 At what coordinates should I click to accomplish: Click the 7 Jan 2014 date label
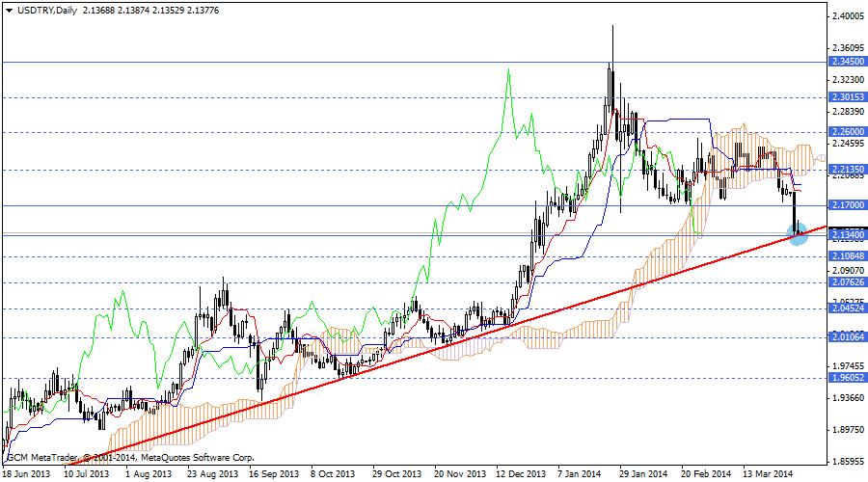[580, 474]
